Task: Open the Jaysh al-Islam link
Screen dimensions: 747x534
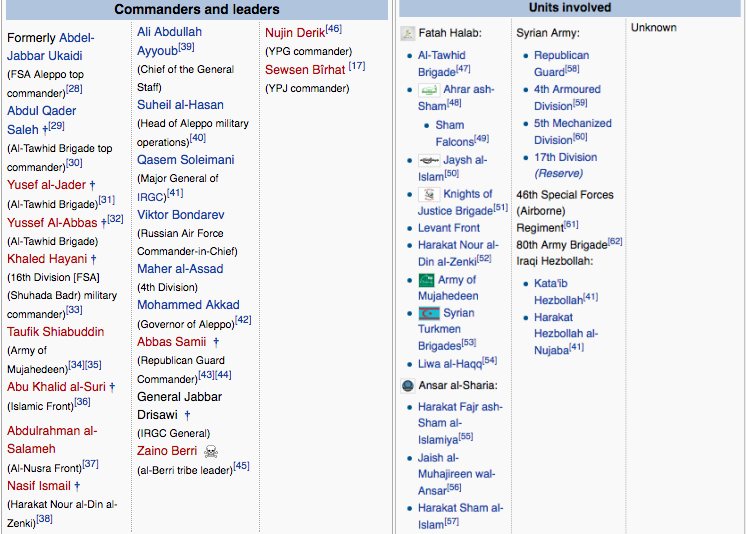Action: (x=453, y=169)
